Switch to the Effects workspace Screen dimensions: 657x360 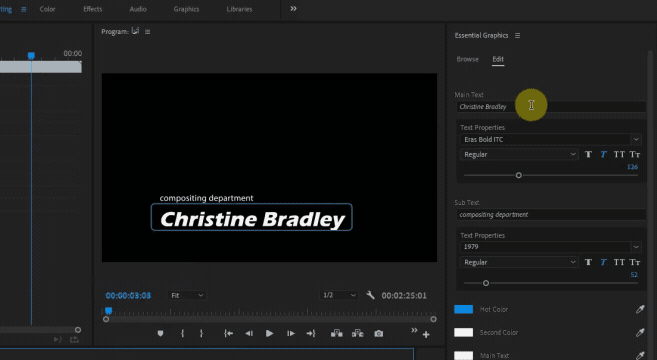(x=93, y=9)
